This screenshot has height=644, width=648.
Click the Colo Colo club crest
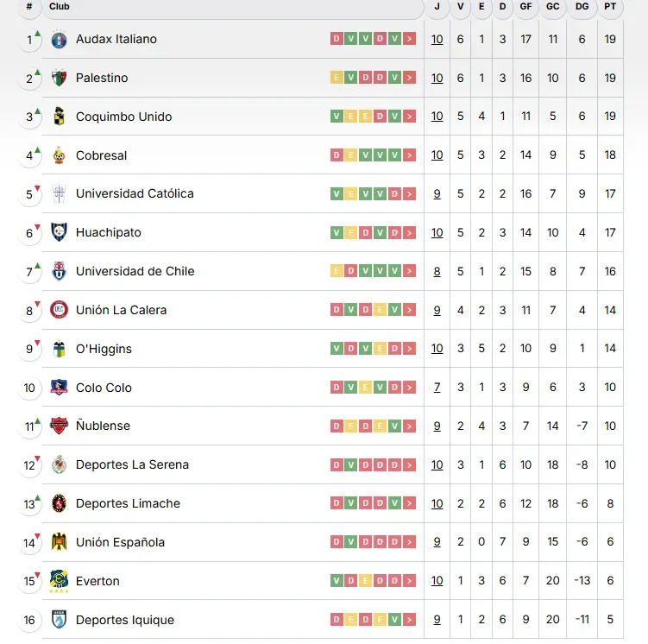coord(59,388)
